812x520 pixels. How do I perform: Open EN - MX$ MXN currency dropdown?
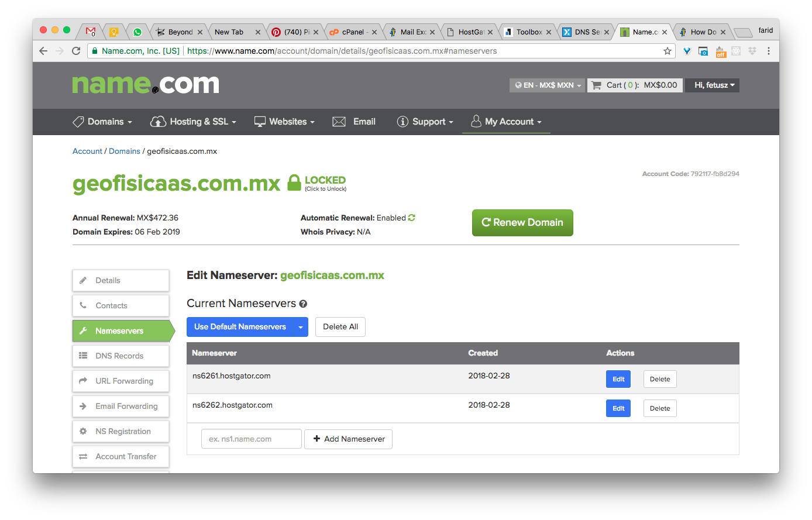click(548, 85)
